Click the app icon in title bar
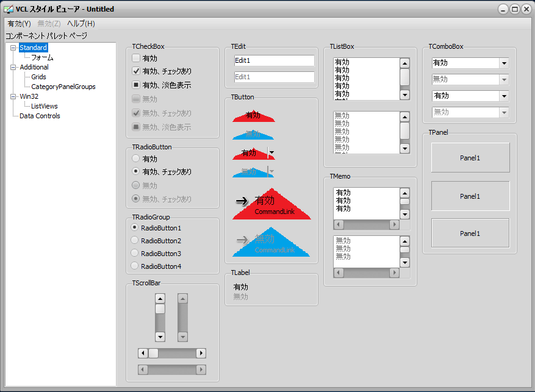Image resolution: width=535 pixels, height=392 pixels. click(x=8, y=9)
